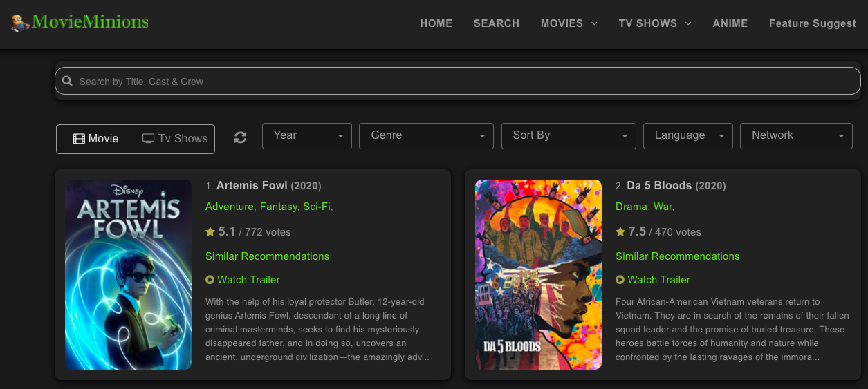This screenshot has height=389, width=868.
Task: Open Similar Recommendations for Artemis Fowl
Action: (267, 256)
